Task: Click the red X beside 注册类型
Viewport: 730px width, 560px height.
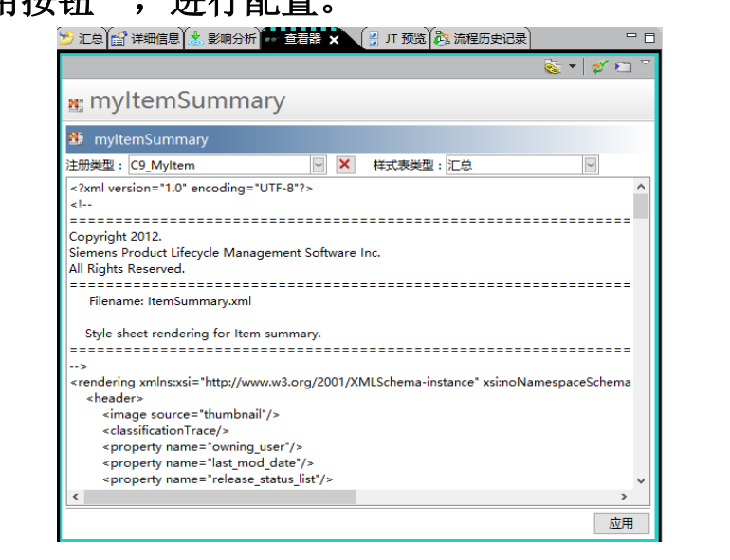Action: (x=345, y=164)
